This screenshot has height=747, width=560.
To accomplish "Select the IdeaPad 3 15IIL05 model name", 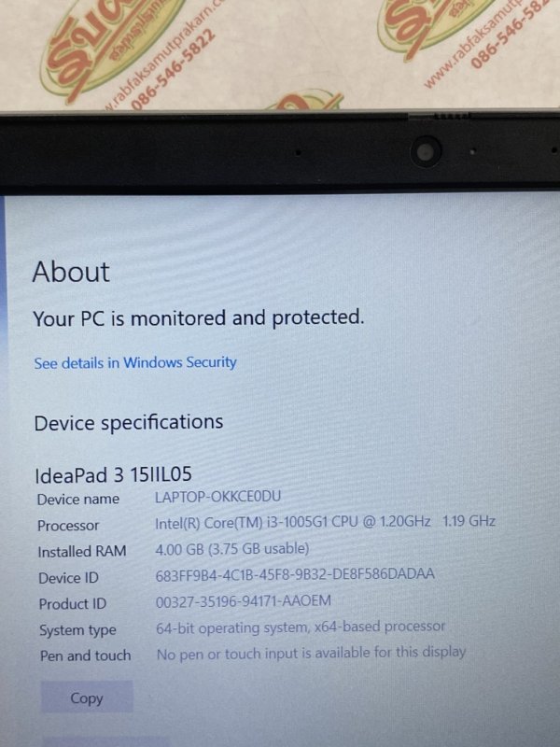I will pos(113,474).
